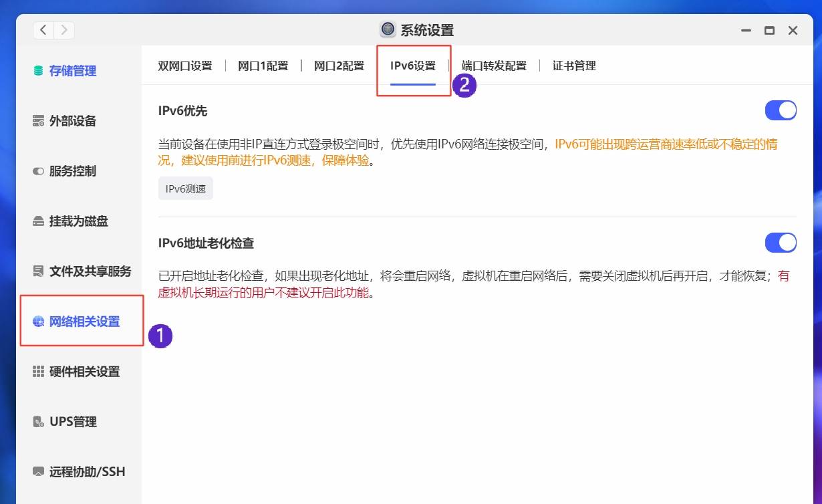Click the forward navigation arrow
The width and height of the screenshot is (822, 504).
63,30
